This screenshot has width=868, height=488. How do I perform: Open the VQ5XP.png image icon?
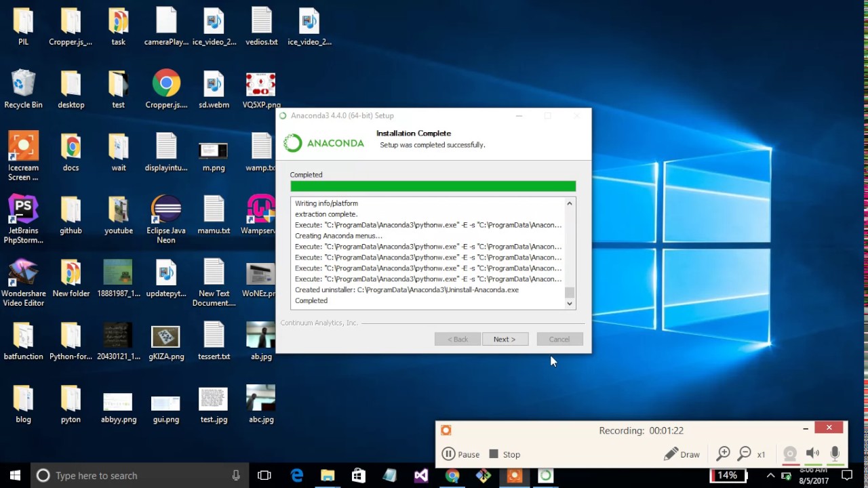pos(261,89)
